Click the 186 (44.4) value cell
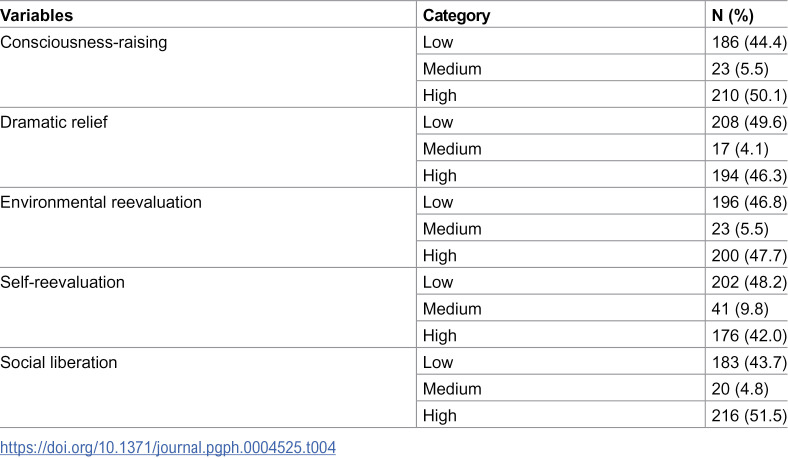The width and height of the screenshot is (788, 458). tap(749, 42)
